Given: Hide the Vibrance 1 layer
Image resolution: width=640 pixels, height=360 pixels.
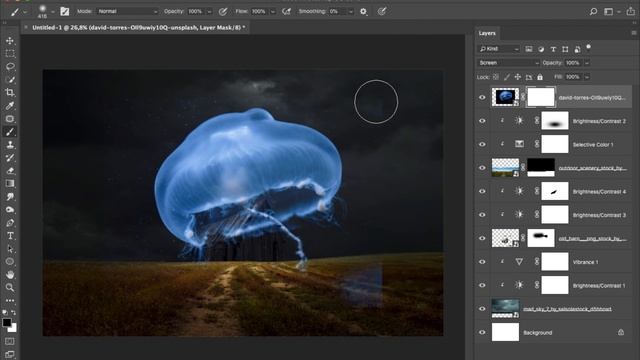Looking at the screenshot, I should pos(482,262).
